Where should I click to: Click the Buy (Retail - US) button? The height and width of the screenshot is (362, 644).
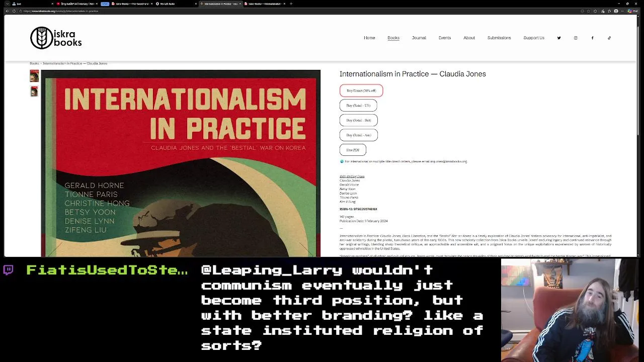(x=358, y=106)
